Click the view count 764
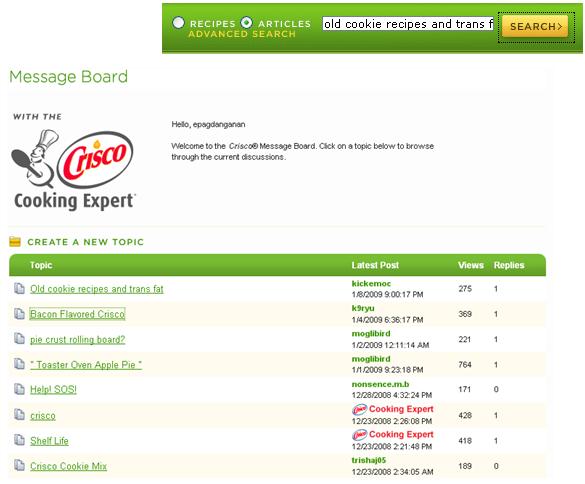The width and height of the screenshot is (585, 484). click(x=465, y=365)
